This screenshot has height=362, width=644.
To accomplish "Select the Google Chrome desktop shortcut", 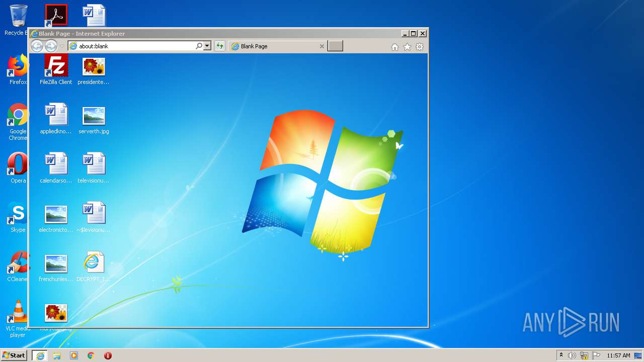I will [18, 122].
